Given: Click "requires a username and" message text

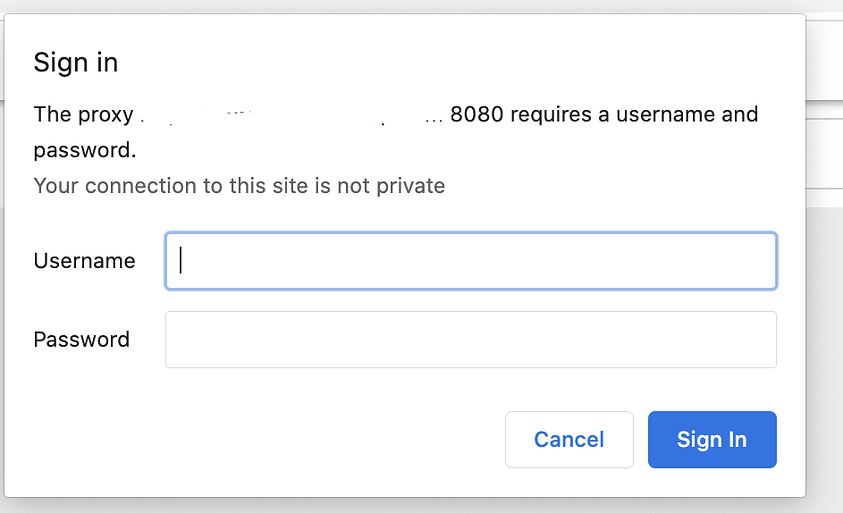Looking at the screenshot, I should coord(634,115).
